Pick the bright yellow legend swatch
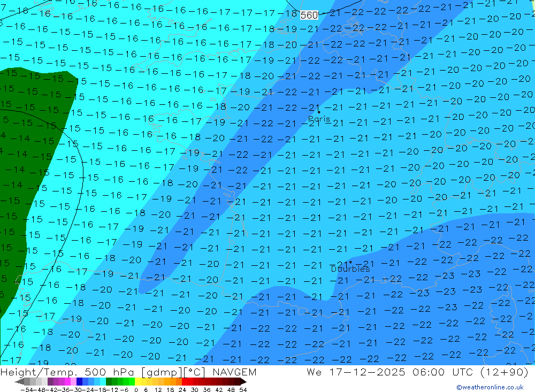Screen dimensions: 535x392 pos(137,382)
